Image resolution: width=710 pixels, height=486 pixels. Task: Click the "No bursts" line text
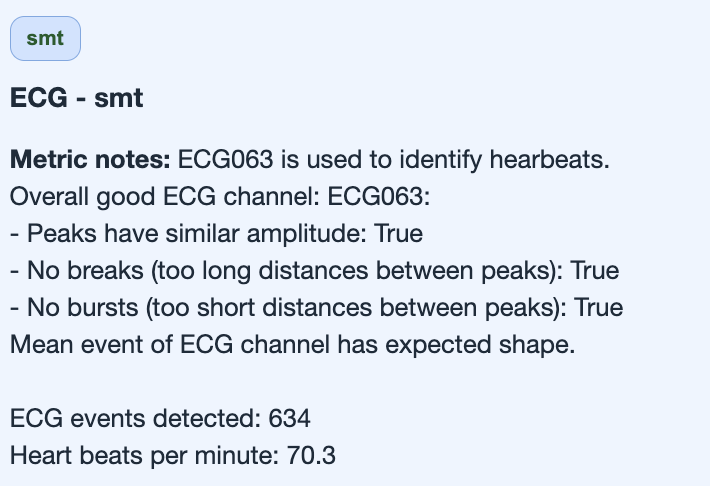tap(88, 309)
